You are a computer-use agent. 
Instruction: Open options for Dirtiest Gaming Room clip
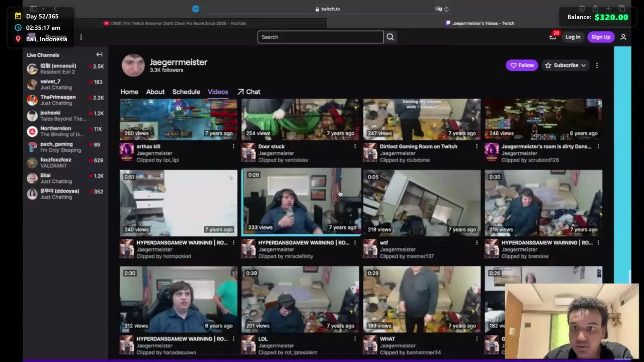476,146
